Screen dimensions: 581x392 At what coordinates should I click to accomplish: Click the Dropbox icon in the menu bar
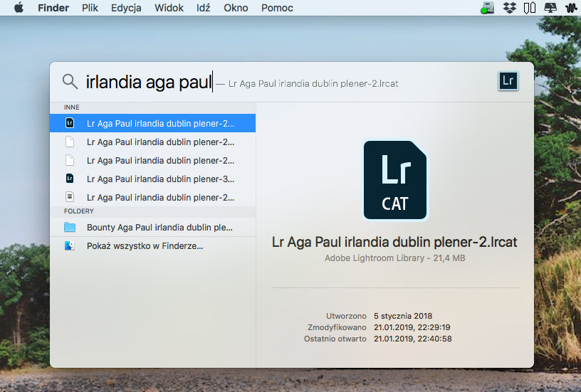509,8
